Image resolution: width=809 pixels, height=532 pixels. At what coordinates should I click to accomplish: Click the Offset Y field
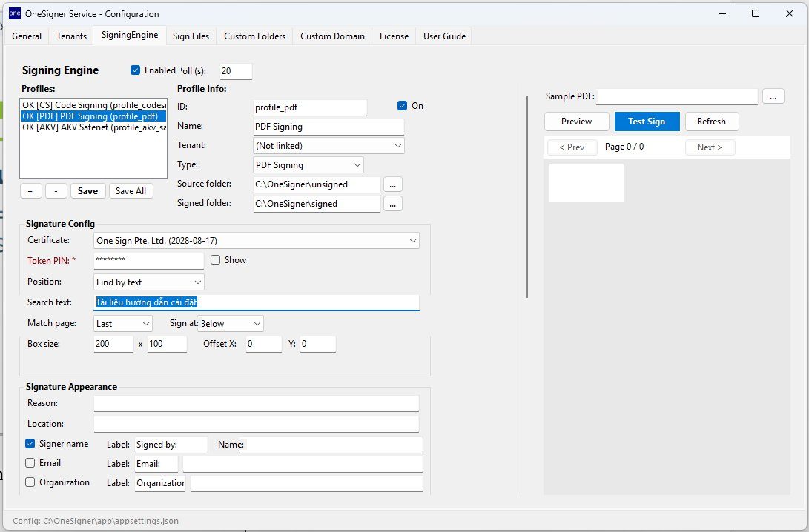click(318, 344)
